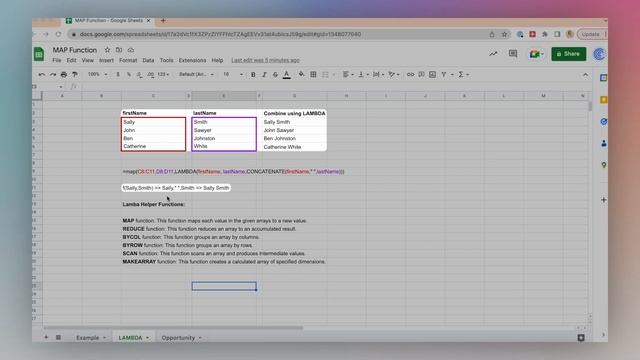The image size is (640, 360).
Task: Click the green Share button
Action: click(x=569, y=54)
